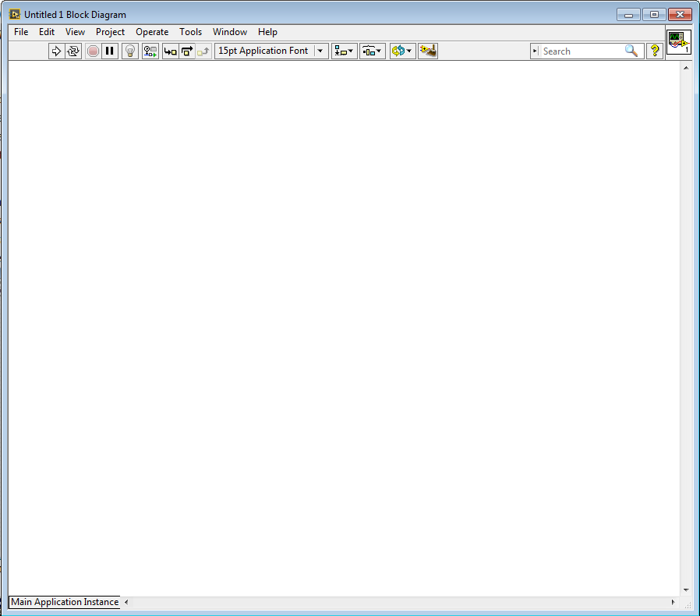This screenshot has width=700, height=616.
Task: Toggle Retain Wire Values button
Action: click(150, 51)
